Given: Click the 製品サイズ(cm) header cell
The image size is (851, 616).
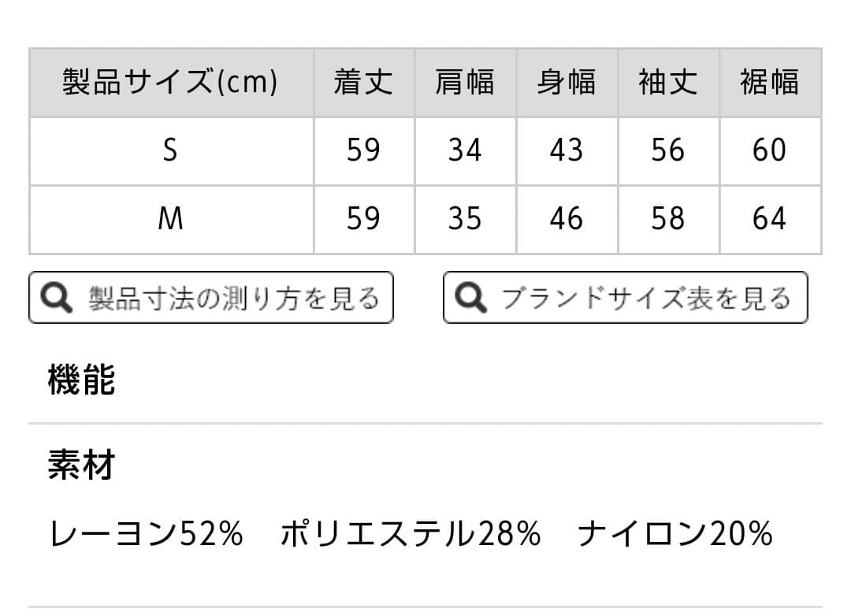Looking at the screenshot, I should tap(169, 83).
